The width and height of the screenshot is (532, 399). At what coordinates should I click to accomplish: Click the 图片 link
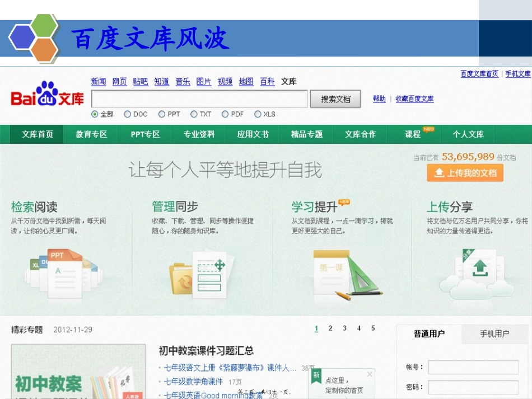click(204, 81)
